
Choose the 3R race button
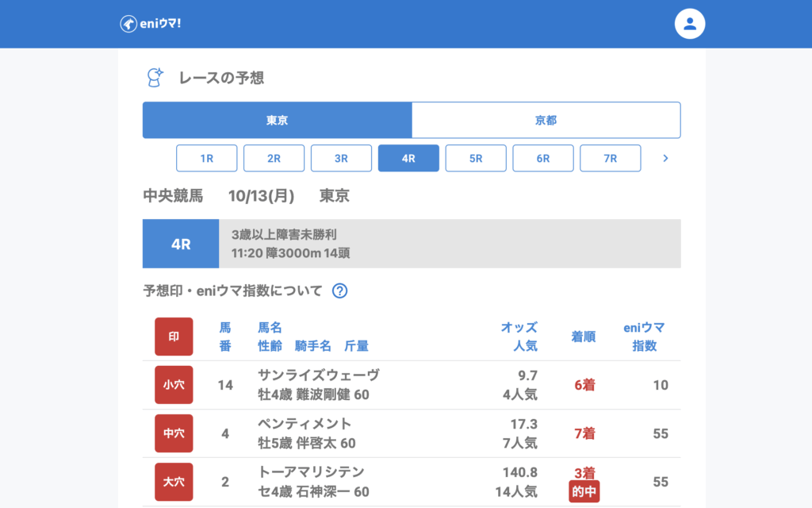coord(341,158)
